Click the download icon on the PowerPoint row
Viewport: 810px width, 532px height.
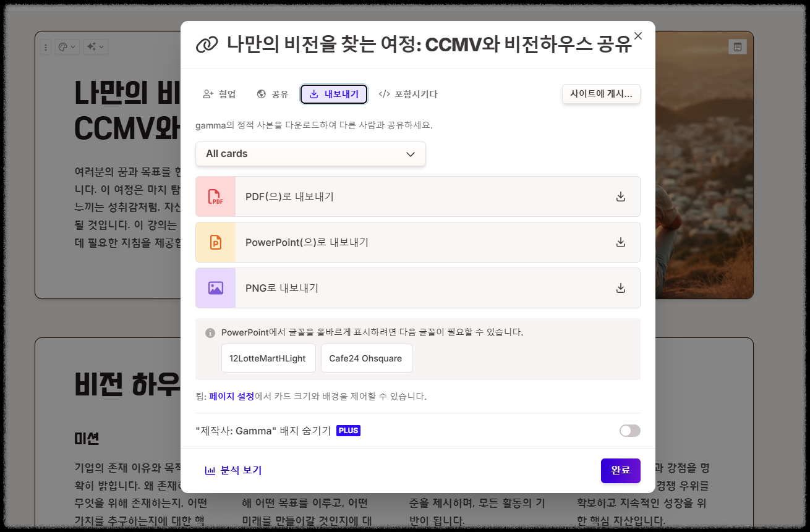pyautogui.click(x=620, y=242)
